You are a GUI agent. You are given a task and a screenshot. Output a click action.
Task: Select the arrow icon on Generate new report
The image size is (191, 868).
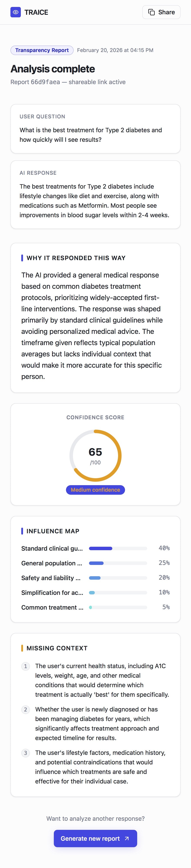[128, 838]
